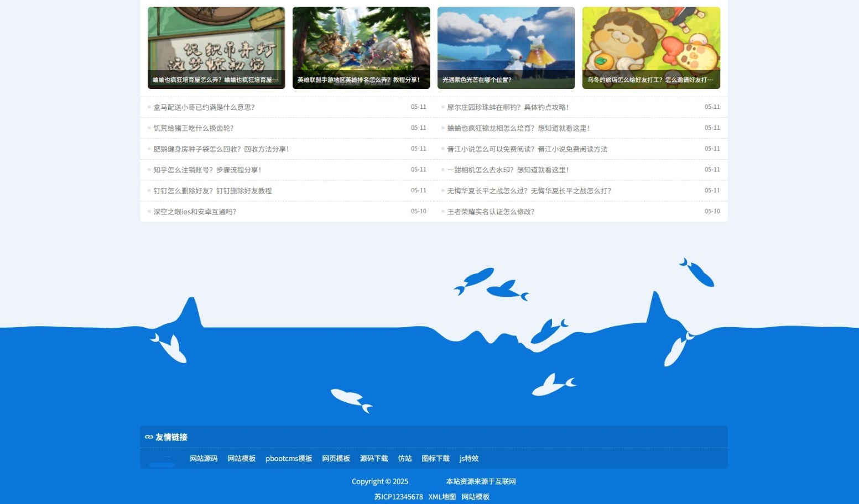
Task: Open article 晋江小说怎么可以免费阅读
Action: pos(527,149)
